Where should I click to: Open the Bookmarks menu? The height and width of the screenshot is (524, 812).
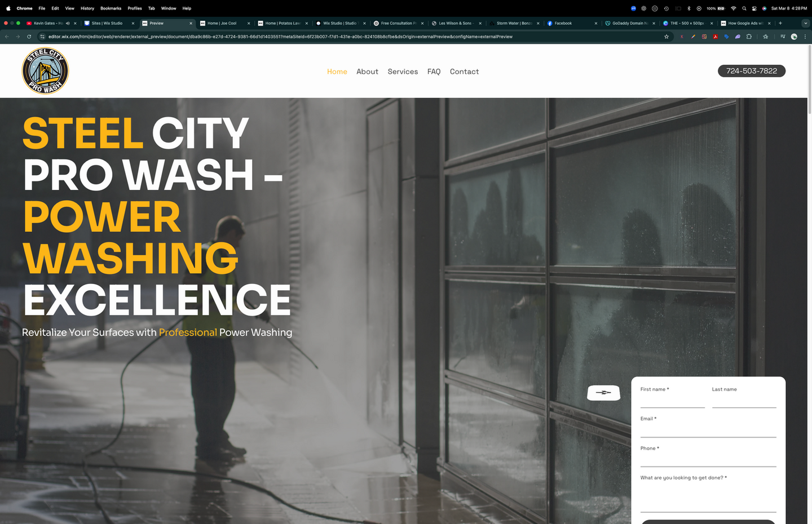[x=111, y=8]
